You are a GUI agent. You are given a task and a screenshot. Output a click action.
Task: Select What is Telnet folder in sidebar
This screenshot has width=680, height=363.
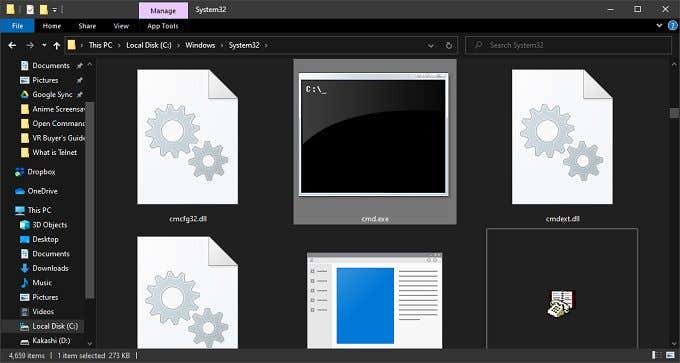[55, 153]
